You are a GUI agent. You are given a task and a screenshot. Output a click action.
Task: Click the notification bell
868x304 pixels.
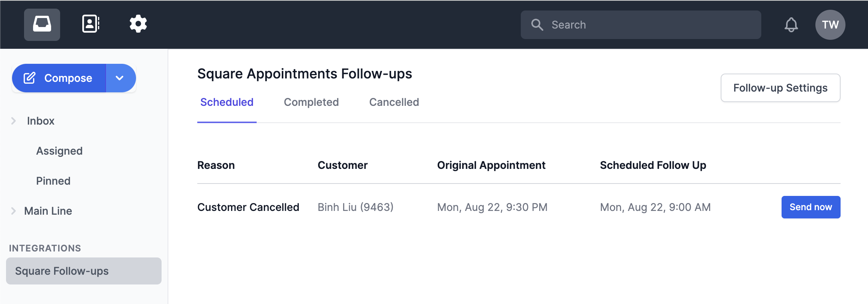(791, 24)
